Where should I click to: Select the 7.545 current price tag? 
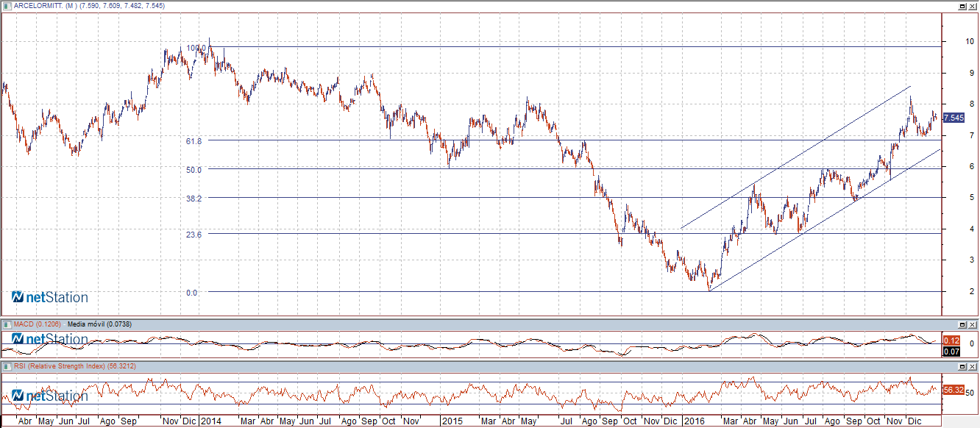click(954, 118)
